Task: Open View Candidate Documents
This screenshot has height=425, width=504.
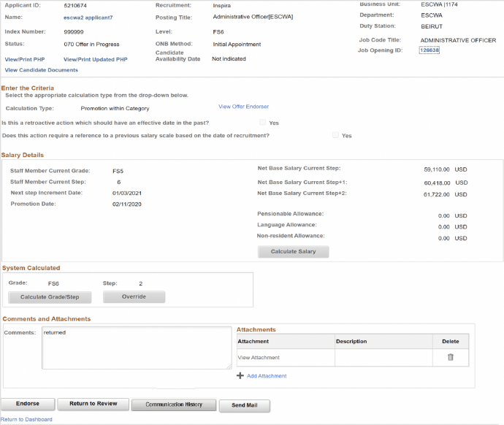Action: 42,70
